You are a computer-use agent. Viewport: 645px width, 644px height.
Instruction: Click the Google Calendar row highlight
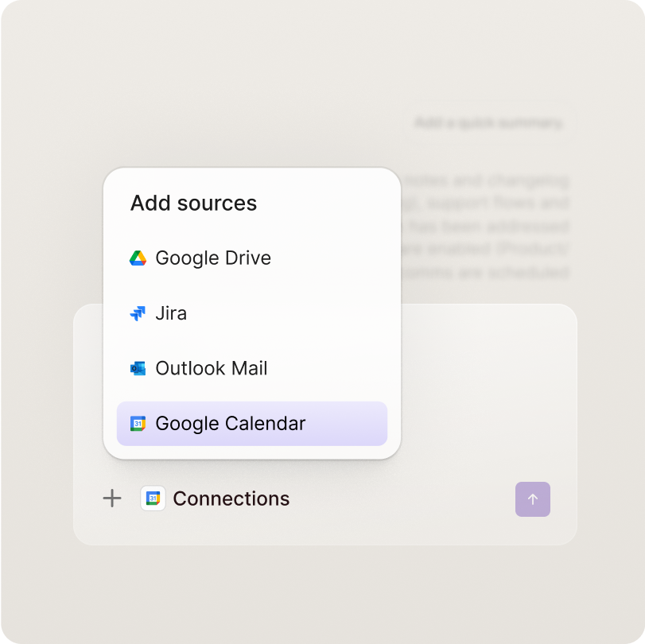[x=251, y=424]
